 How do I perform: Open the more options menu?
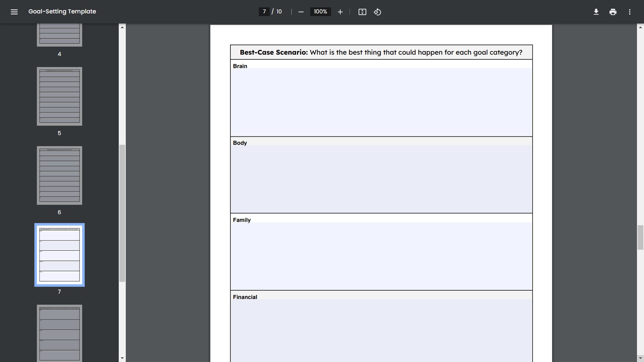(x=630, y=12)
